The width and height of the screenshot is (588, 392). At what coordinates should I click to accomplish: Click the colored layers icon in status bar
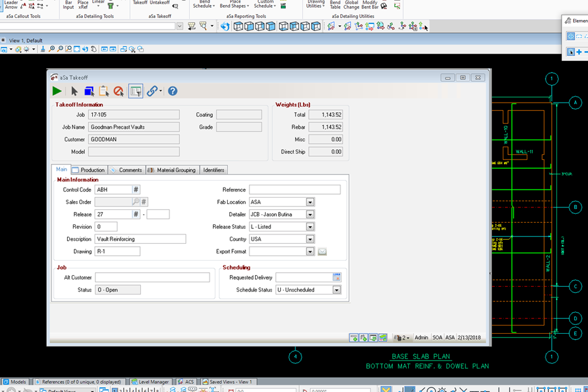coord(383,338)
